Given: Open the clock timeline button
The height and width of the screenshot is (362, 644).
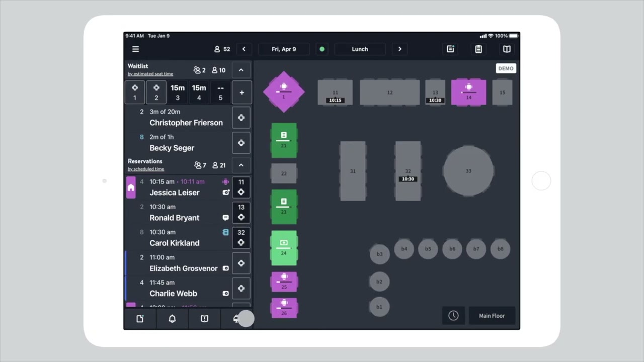Looking at the screenshot, I should pos(453,316).
